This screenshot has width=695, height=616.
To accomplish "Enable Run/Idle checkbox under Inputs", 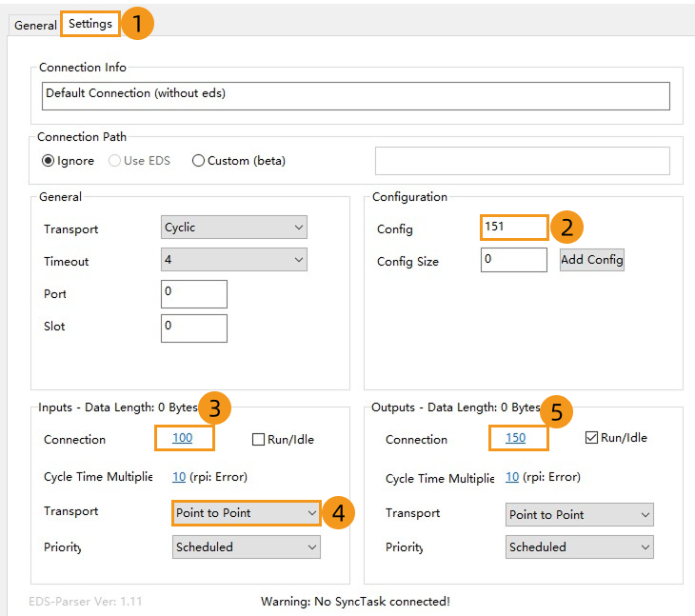I will tap(259, 440).
